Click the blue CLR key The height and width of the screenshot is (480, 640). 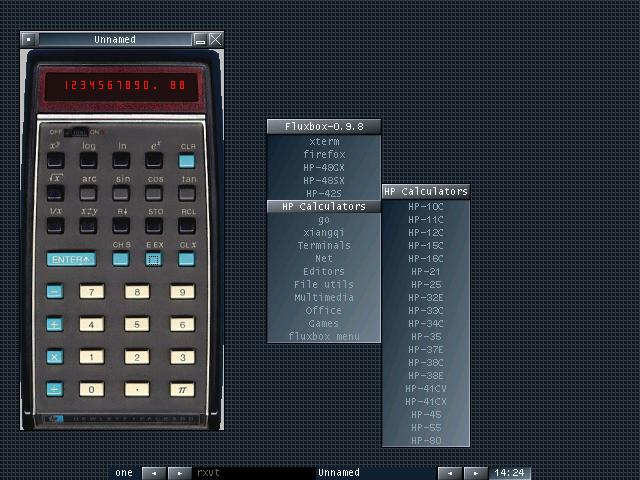click(x=187, y=160)
